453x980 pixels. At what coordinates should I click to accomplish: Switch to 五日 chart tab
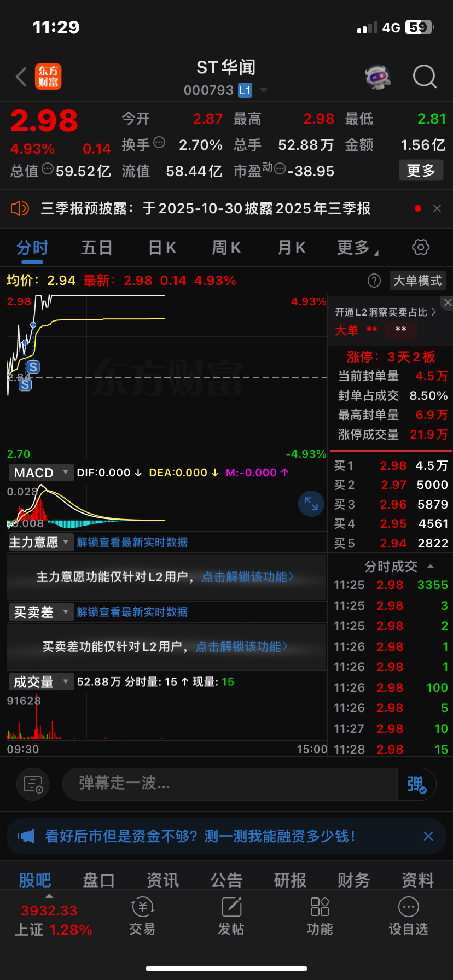97,248
